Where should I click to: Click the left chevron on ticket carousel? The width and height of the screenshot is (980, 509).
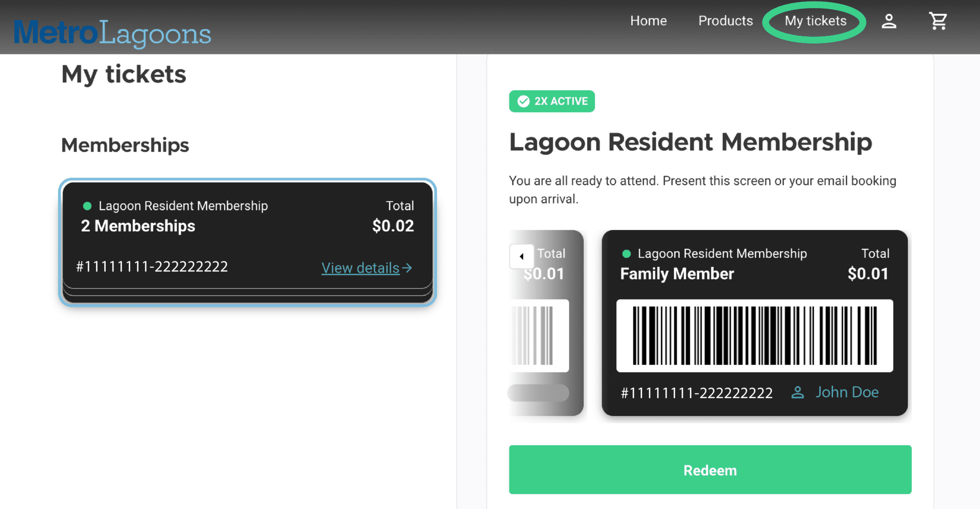tap(522, 256)
